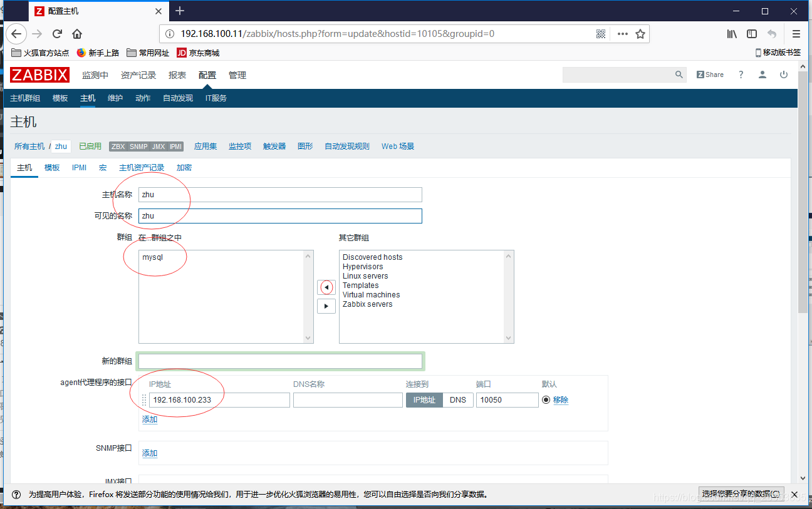The height and width of the screenshot is (509, 812).
Task: Grab the agent interface drag handle
Action: pyautogui.click(x=144, y=400)
